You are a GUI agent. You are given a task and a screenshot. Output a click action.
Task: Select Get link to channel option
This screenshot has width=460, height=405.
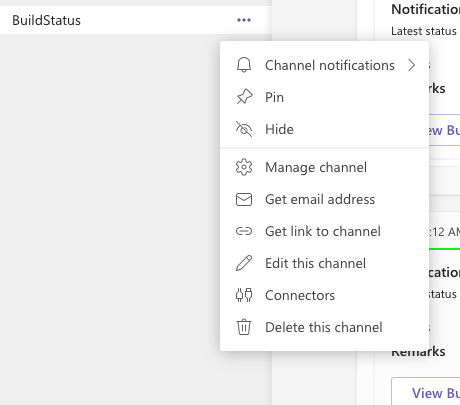[324, 231]
